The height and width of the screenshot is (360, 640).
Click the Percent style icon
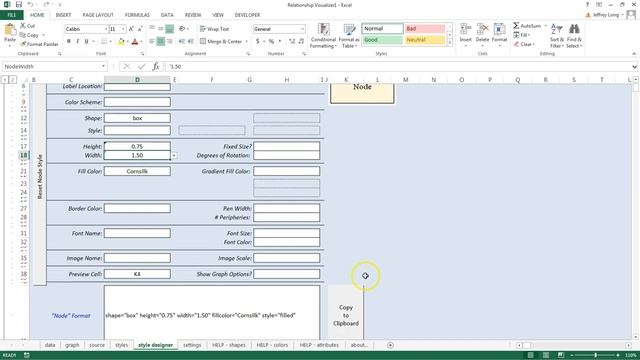(271, 41)
